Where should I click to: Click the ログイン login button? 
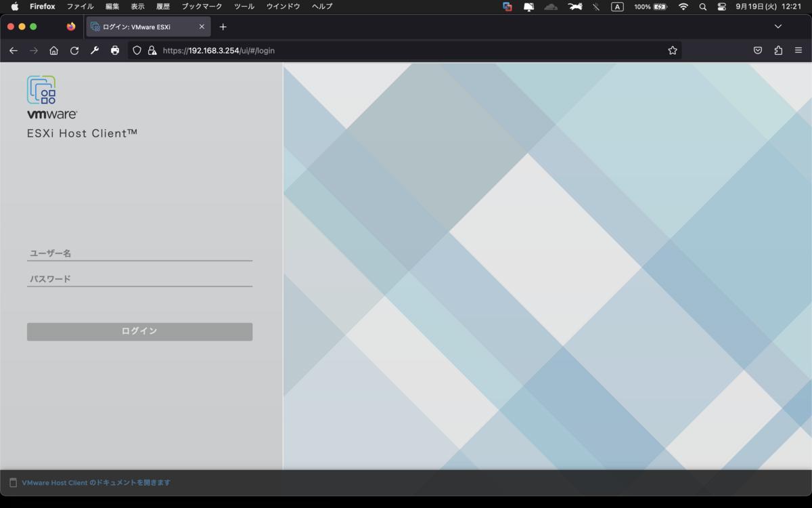click(139, 331)
